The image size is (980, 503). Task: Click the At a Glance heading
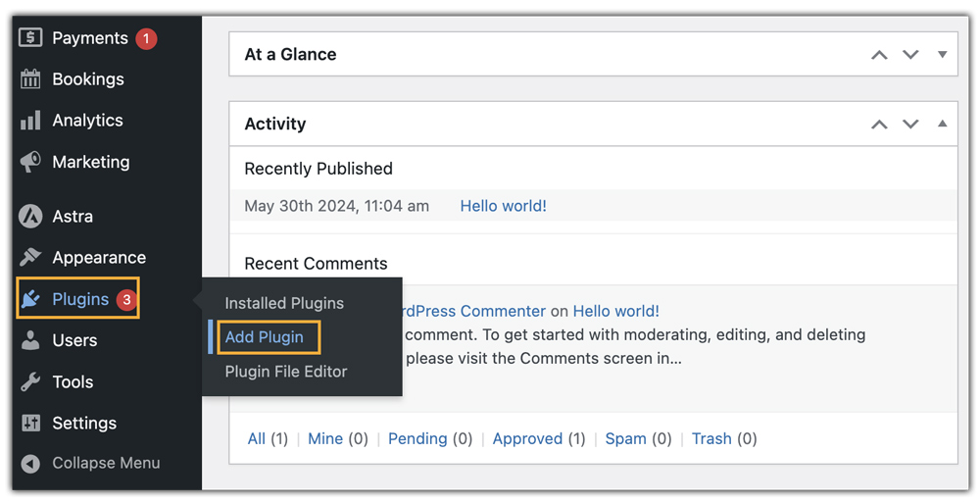(290, 55)
